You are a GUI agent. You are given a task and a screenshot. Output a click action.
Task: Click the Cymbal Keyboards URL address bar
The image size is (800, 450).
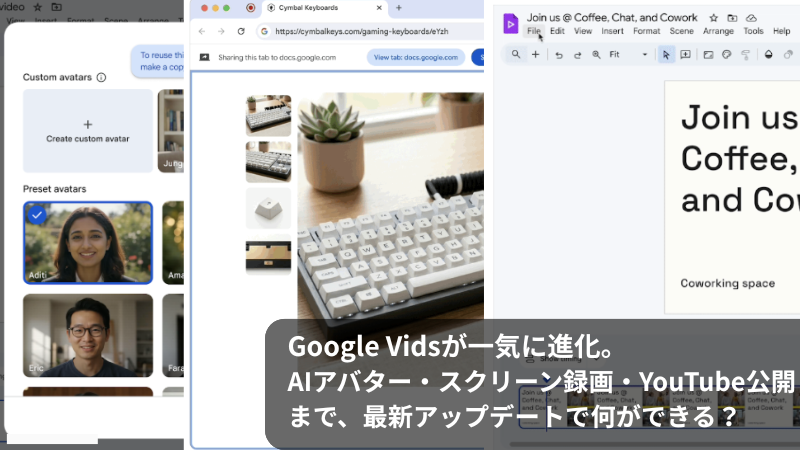point(360,31)
